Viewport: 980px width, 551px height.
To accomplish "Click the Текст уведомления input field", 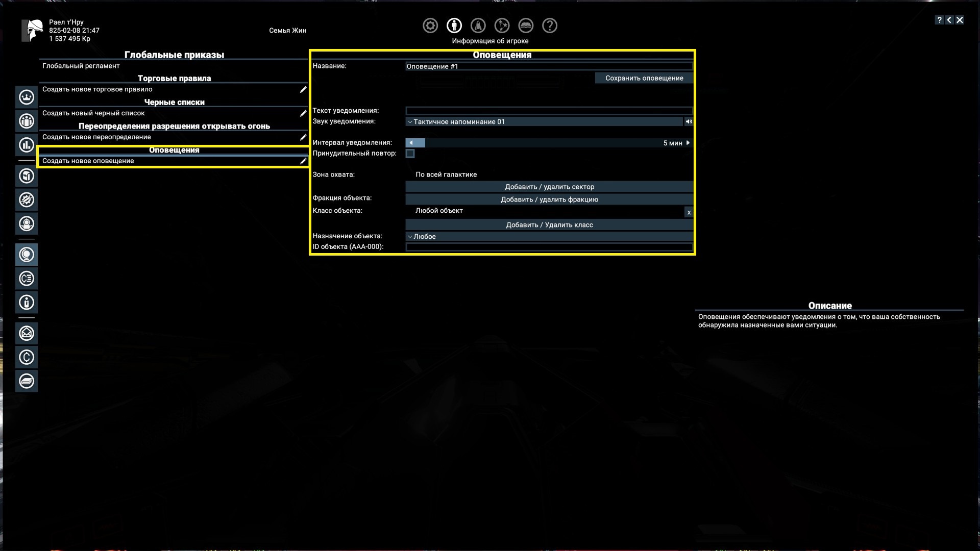I will point(549,111).
